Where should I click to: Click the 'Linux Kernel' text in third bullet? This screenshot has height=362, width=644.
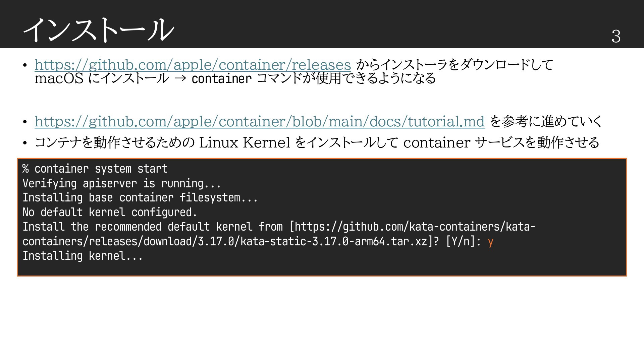point(245,142)
